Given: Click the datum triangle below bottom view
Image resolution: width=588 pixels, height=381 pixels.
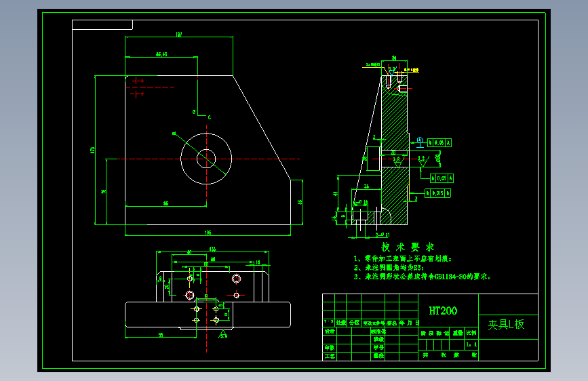Looking at the screenshot, I should pyautogui.click(x=222, y=334).
